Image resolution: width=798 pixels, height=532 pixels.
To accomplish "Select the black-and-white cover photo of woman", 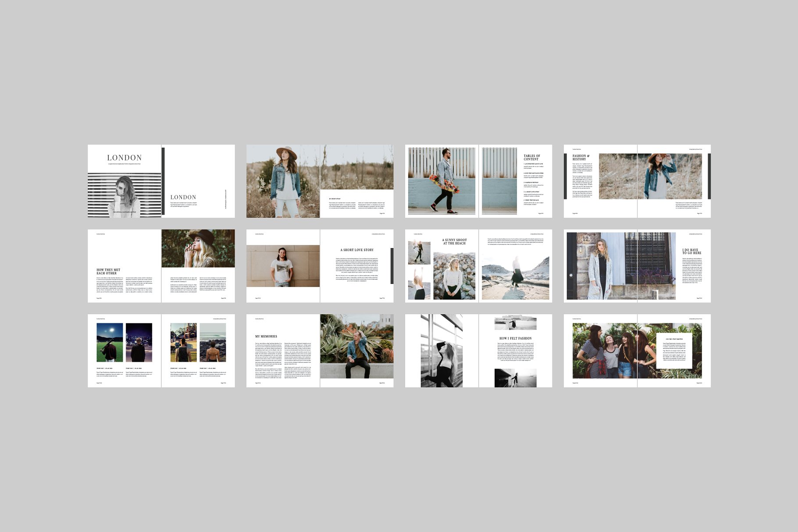I will [x=124, y=195].
